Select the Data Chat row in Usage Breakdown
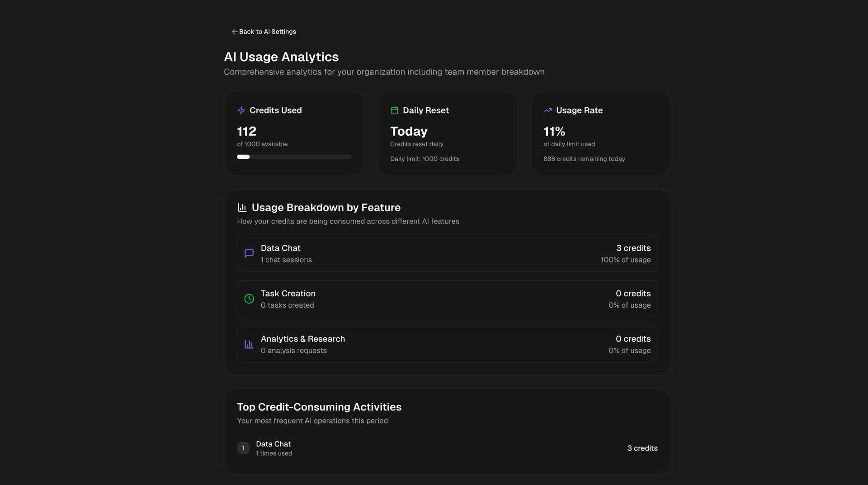The image size is (868, 485). tap(447, 253)
